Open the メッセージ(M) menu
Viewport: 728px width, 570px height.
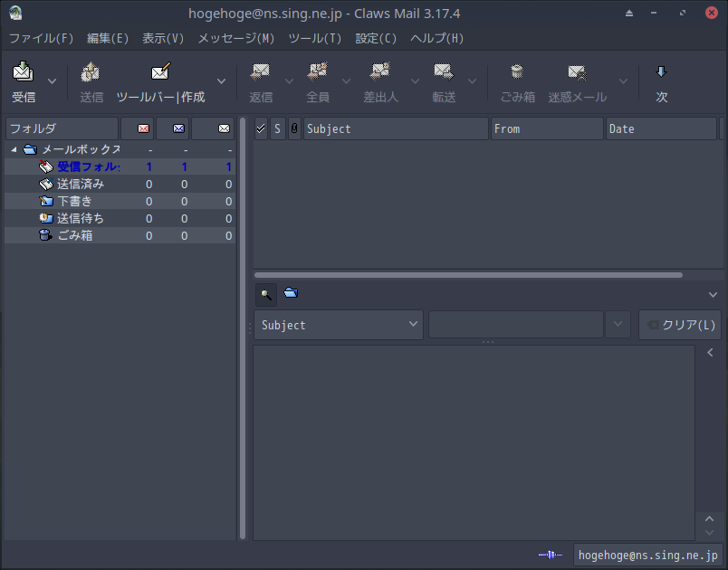(236, 38)
